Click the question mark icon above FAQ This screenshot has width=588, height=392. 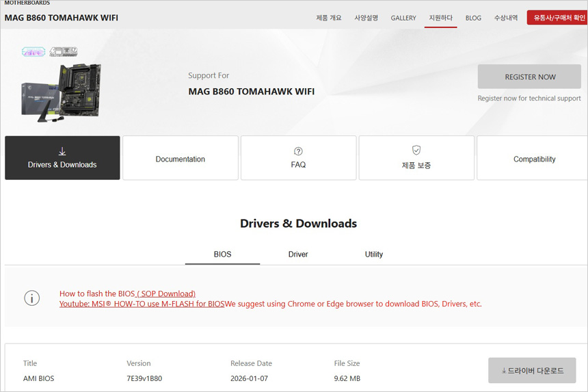[x=298, y=151]
